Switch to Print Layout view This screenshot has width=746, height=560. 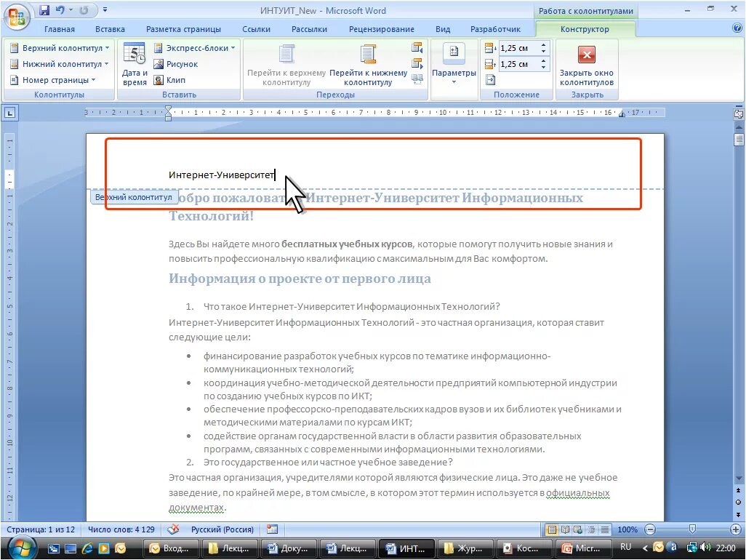[x=551, y=529]
